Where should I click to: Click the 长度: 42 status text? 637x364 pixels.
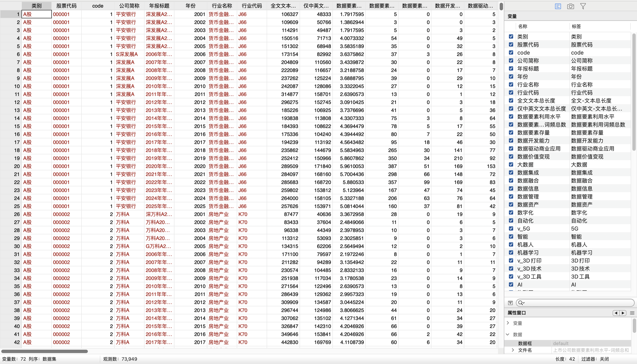click(x=565, y=359)
